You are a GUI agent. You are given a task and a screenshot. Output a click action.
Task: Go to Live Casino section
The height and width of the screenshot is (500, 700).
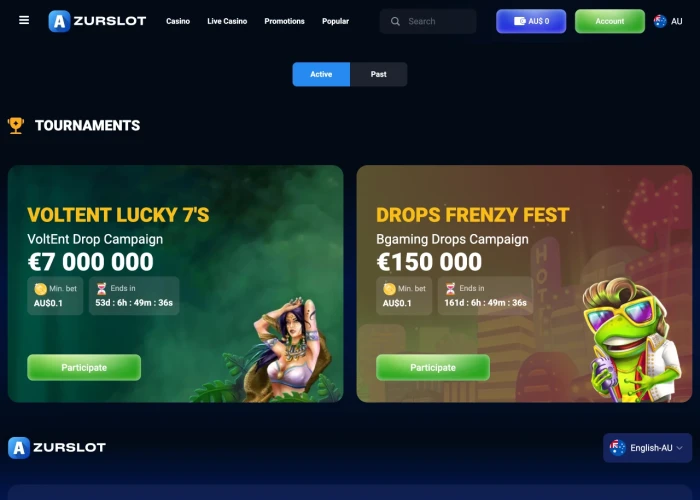pos(227,21)
